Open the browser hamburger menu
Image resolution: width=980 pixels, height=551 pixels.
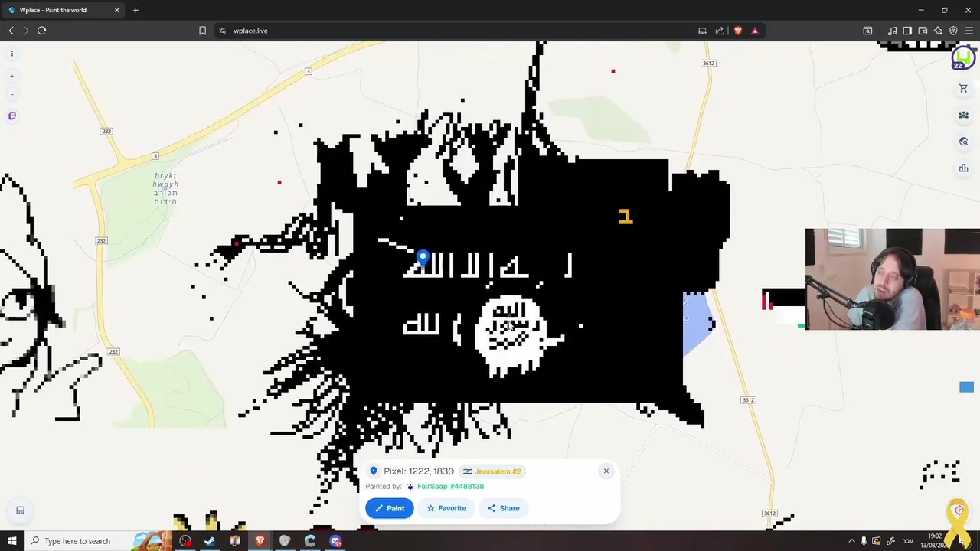point(969,31)
